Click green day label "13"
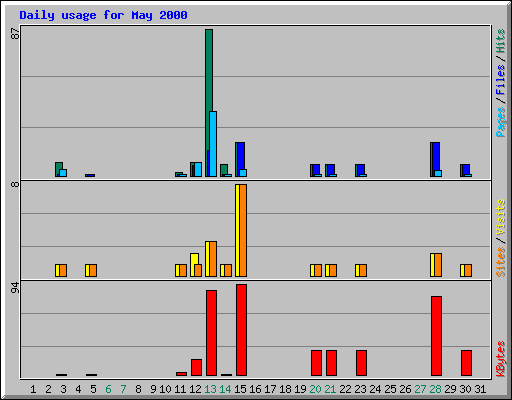Image resolution: width=512 pixels, height=400 pixels. [x=210, y=389]
